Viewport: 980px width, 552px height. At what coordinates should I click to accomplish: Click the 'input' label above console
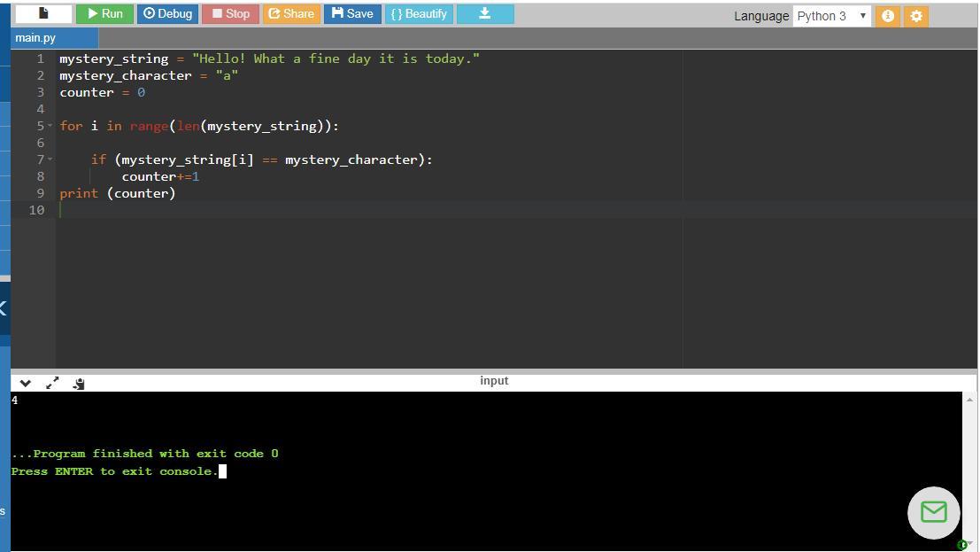click(494, 380)
